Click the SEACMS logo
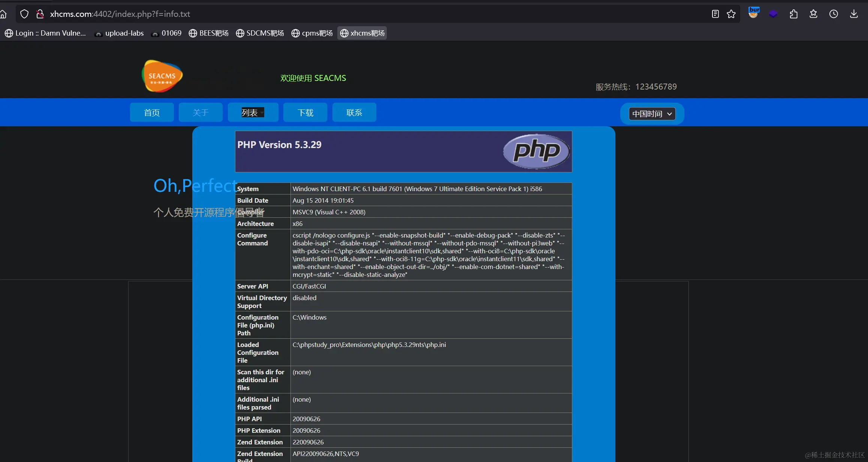This screenshot has width=868, height=462. tap(162, 76)
